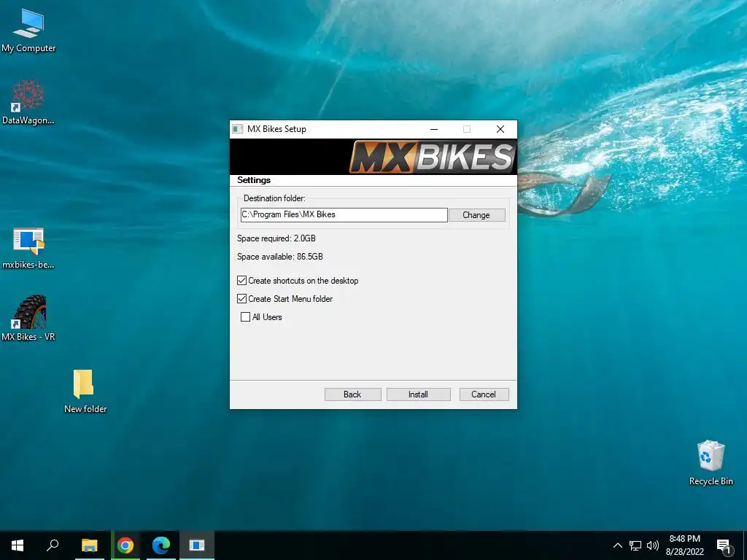Click the Destination folder path field
This screenshot has width=747, height=560.
344,215
